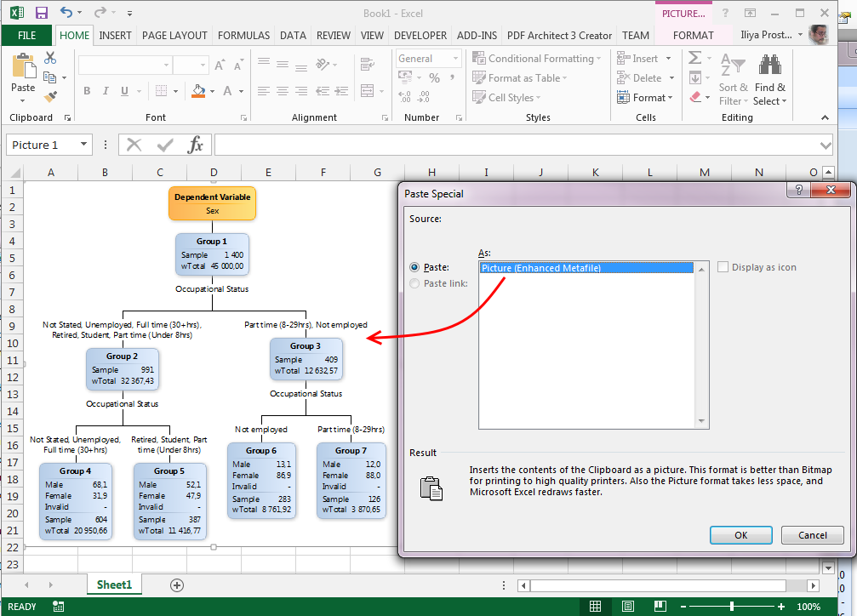Click the Insert Function fx icon
The width and height of the screenshot is (857, 616).
(x=196, y=145)
